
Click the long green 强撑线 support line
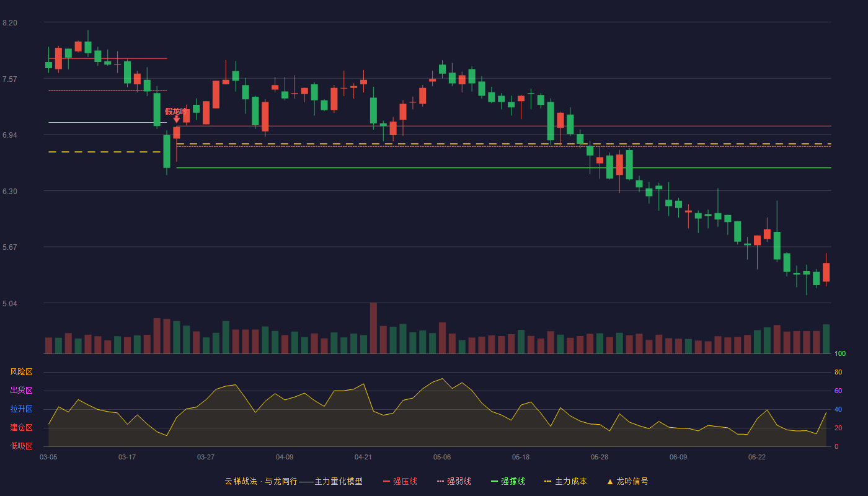[x=503, y=167]
